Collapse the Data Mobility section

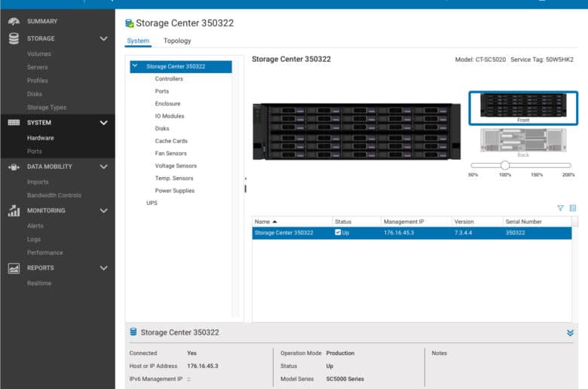click(104, 167)
